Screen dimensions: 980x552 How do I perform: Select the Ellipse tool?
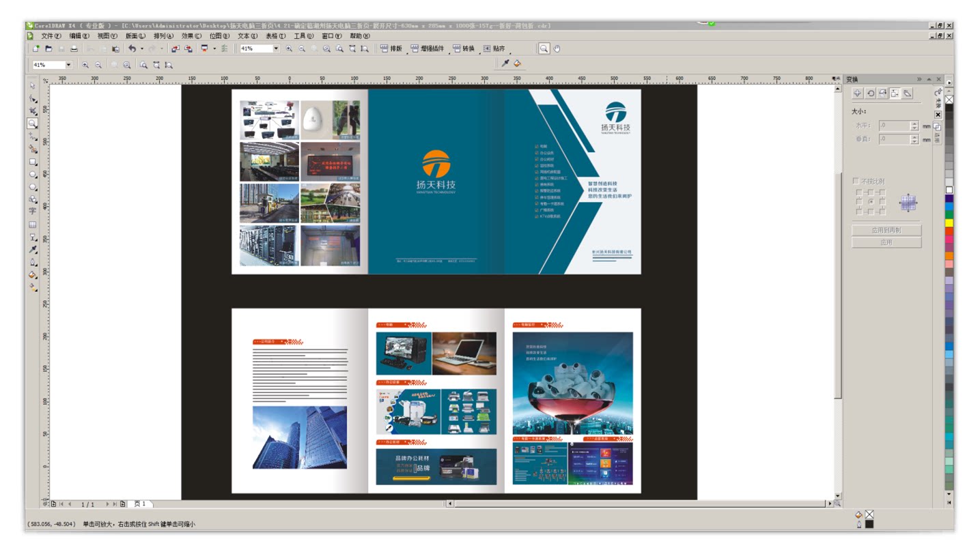(32, 175)
